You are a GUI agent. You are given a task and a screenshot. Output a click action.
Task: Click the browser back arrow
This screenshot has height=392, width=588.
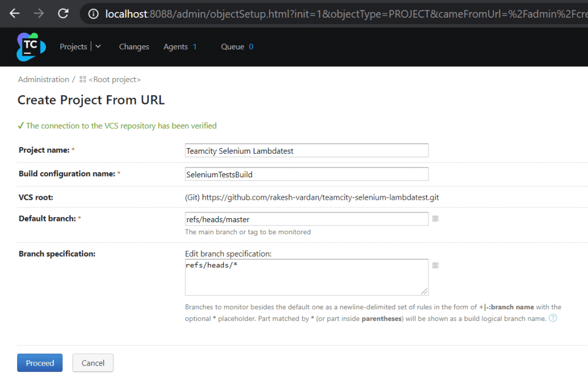14,13
